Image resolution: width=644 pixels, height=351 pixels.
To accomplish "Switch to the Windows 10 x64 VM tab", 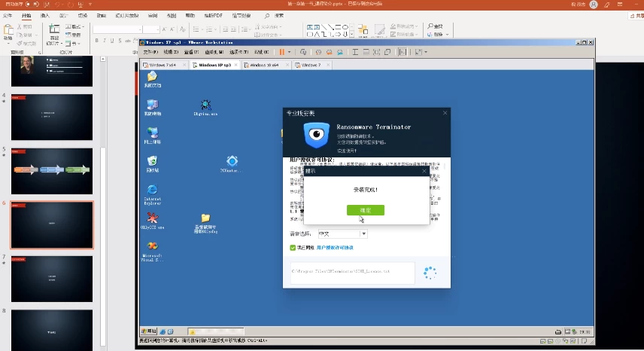I will click(263, 66).
